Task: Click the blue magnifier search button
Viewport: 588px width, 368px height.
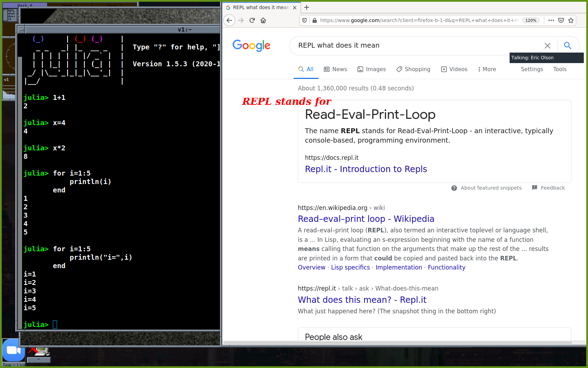Action: point(567,46)
